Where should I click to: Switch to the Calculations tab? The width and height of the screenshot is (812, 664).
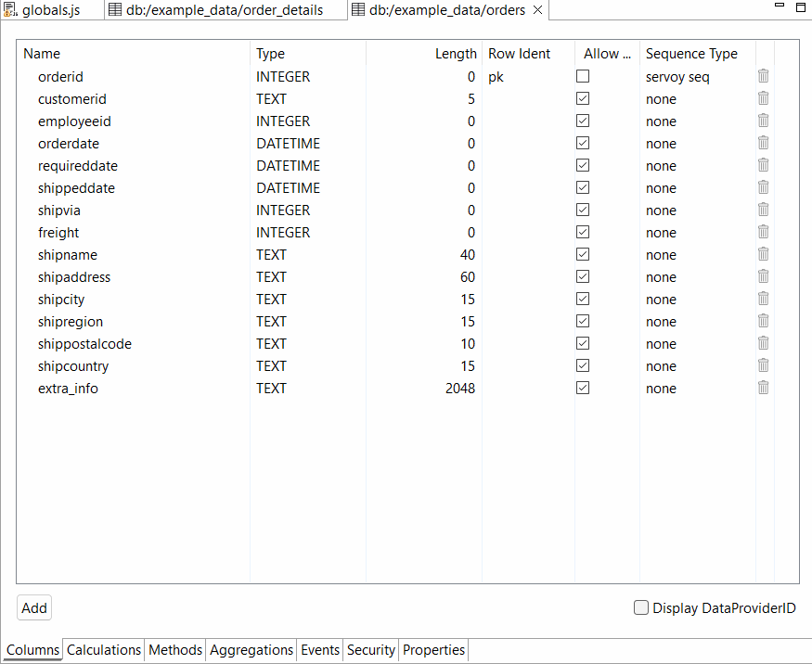coord(104,650)
